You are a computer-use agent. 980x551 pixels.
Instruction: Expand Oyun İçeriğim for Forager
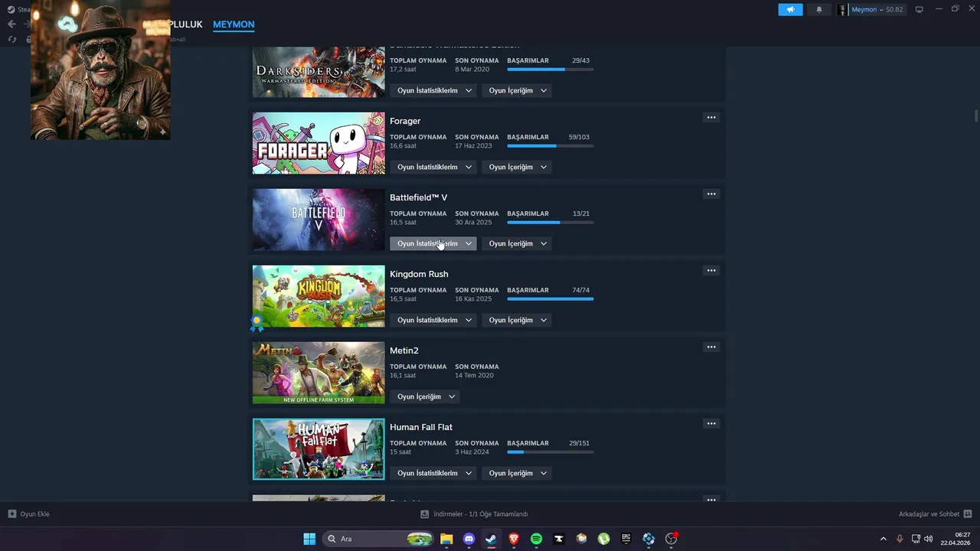(518, 167)
